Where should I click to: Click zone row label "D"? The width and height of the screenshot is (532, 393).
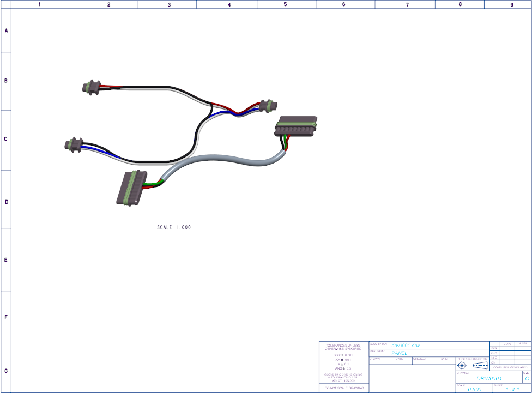(6, 202)
